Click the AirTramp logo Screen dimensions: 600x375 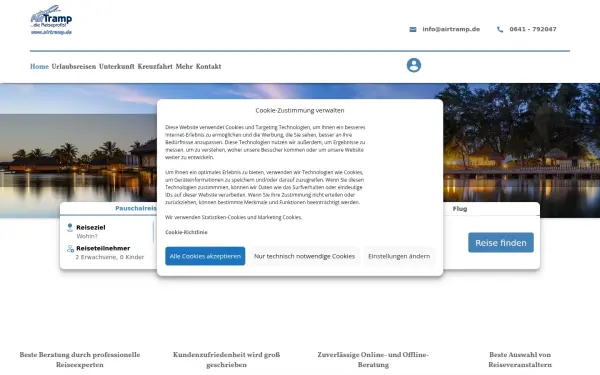(x=51, y=20)
